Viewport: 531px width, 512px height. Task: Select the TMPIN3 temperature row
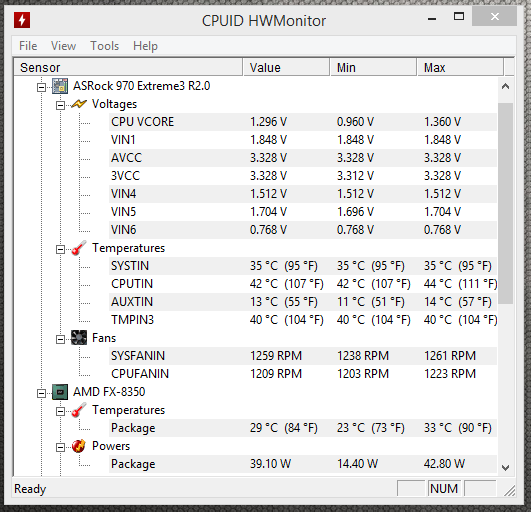pyautogui.click(x=303, y=320)
